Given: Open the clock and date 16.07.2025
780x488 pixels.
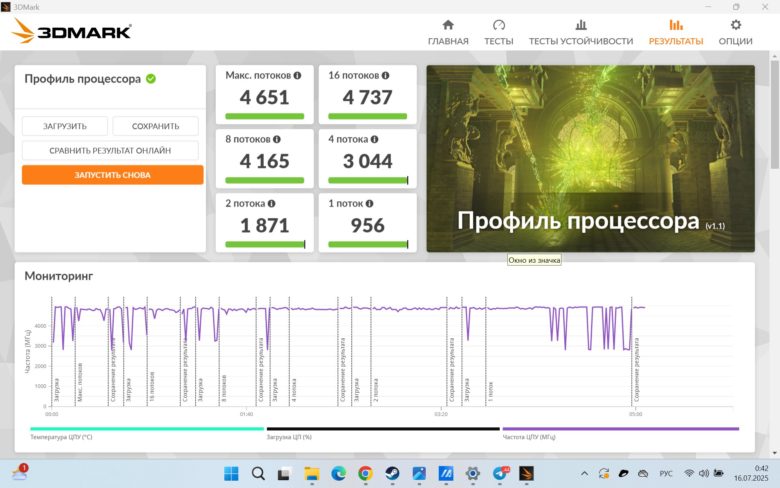Looking at the screenshot, I should tap(751, 473).
